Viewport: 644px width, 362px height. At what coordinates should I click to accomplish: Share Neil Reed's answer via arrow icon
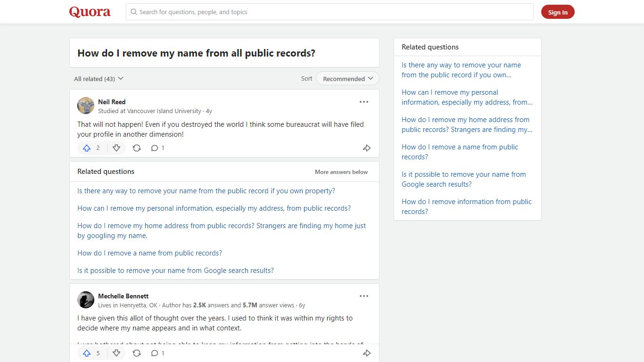[367, 148]
